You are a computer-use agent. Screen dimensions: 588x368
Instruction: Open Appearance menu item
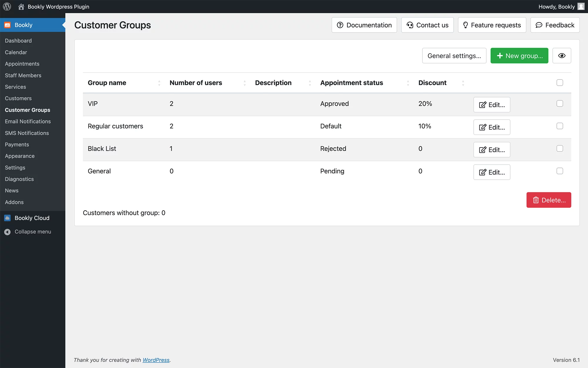coord(20,156)
